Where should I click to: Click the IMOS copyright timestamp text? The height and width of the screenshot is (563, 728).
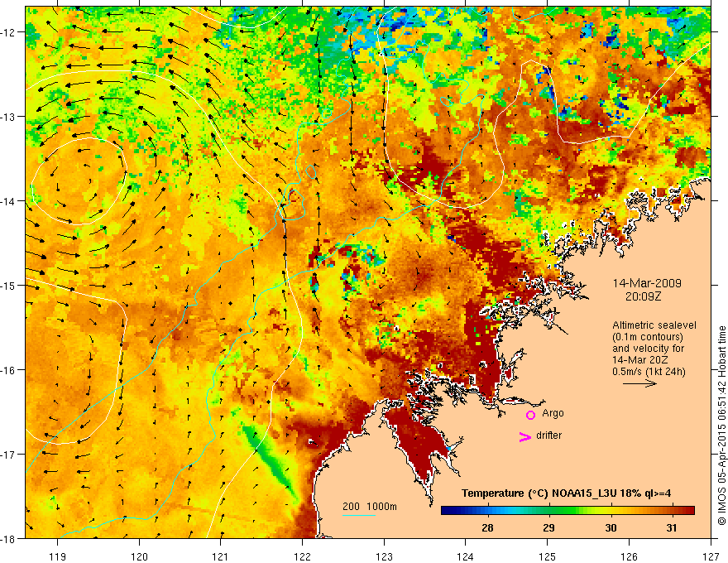click(722, 426)
